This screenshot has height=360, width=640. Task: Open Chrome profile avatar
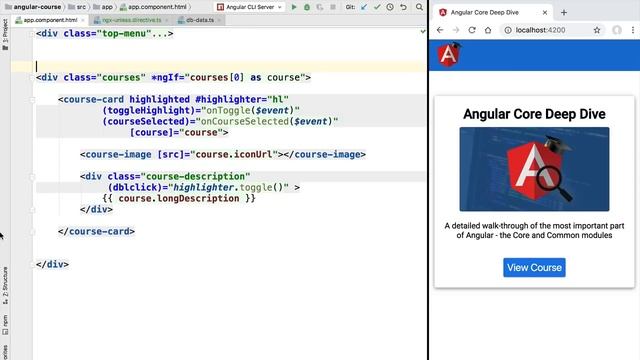click(617, 30)
